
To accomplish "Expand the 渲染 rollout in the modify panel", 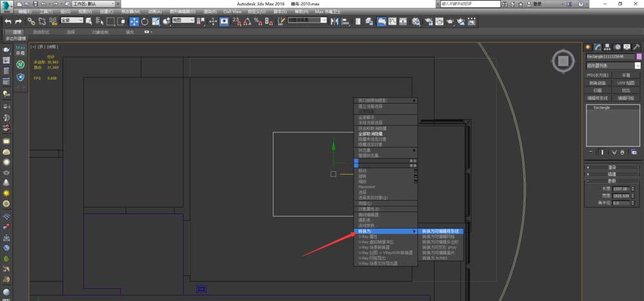I will pyautogui.click(x=613, y=167).
